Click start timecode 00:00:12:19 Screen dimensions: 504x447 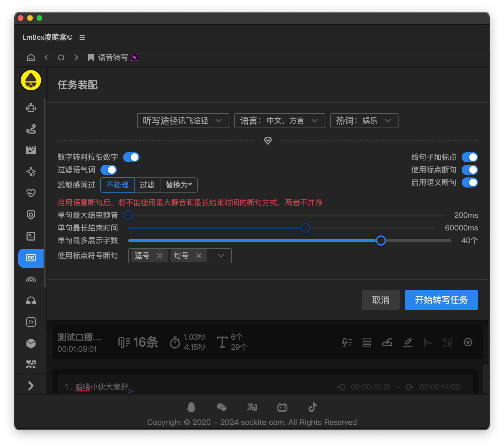[370, 387]
